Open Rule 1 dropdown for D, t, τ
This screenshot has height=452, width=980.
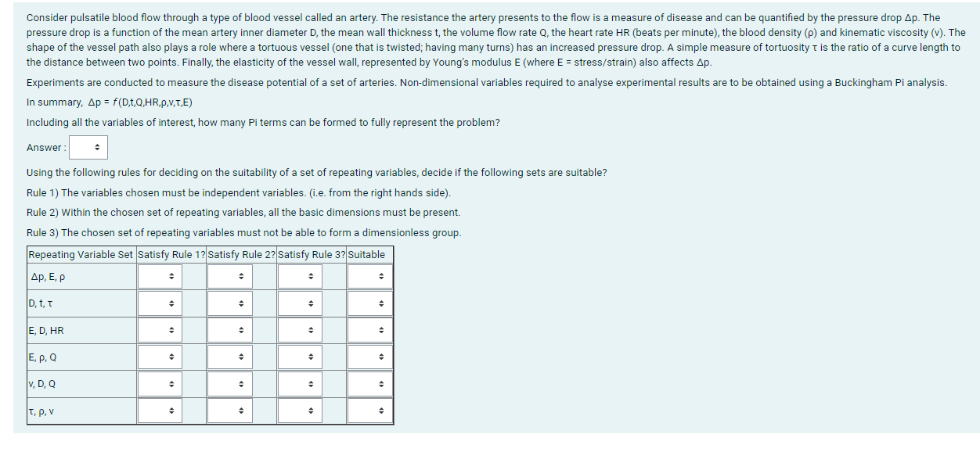point(160,303)
